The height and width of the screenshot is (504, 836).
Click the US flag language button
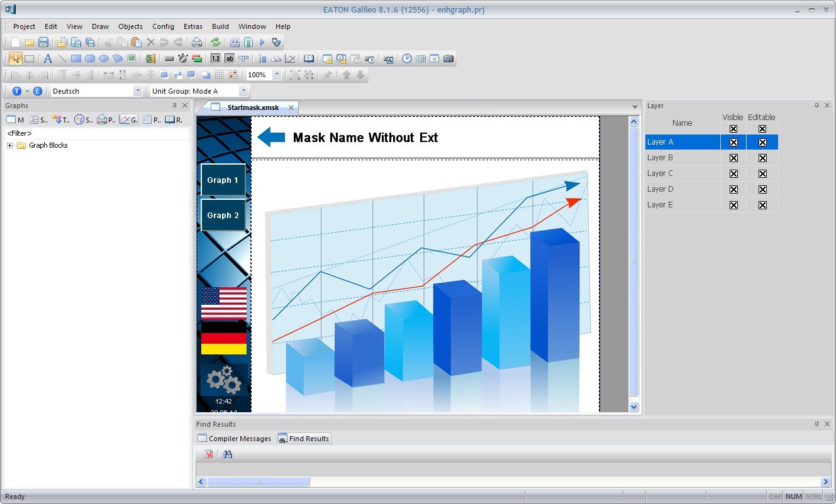(x=224, y=304)
